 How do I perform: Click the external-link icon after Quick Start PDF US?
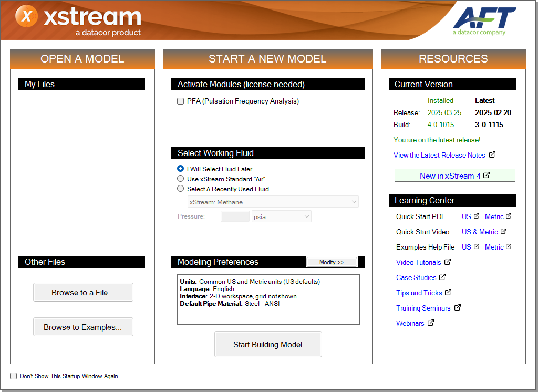(476, 216)
